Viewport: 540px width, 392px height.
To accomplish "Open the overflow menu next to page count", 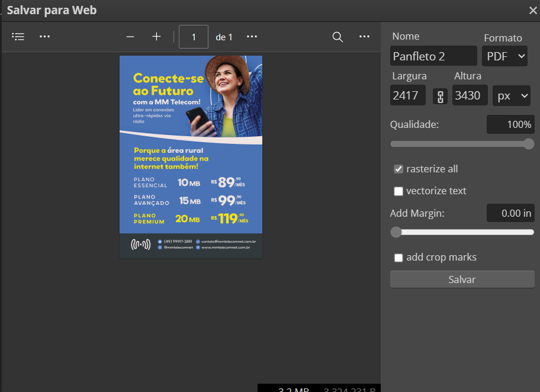I will pyautogui.click(x=252, y=36).
